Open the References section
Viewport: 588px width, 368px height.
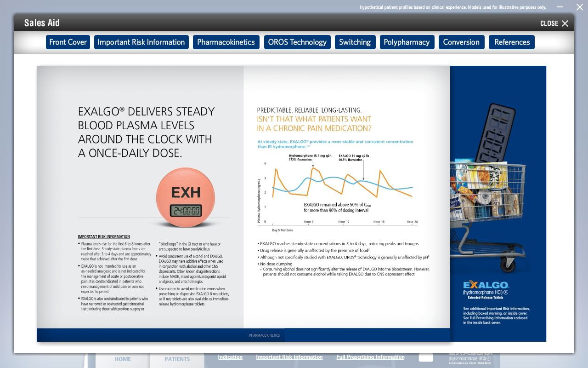(x=511, y=42)
